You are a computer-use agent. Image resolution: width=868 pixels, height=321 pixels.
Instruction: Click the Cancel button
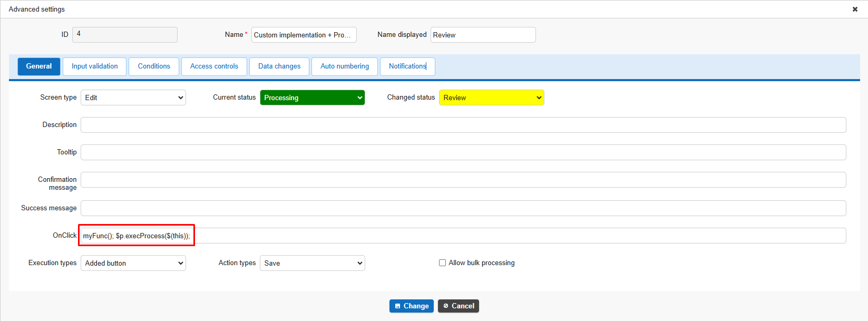click(x=459, y=306)
